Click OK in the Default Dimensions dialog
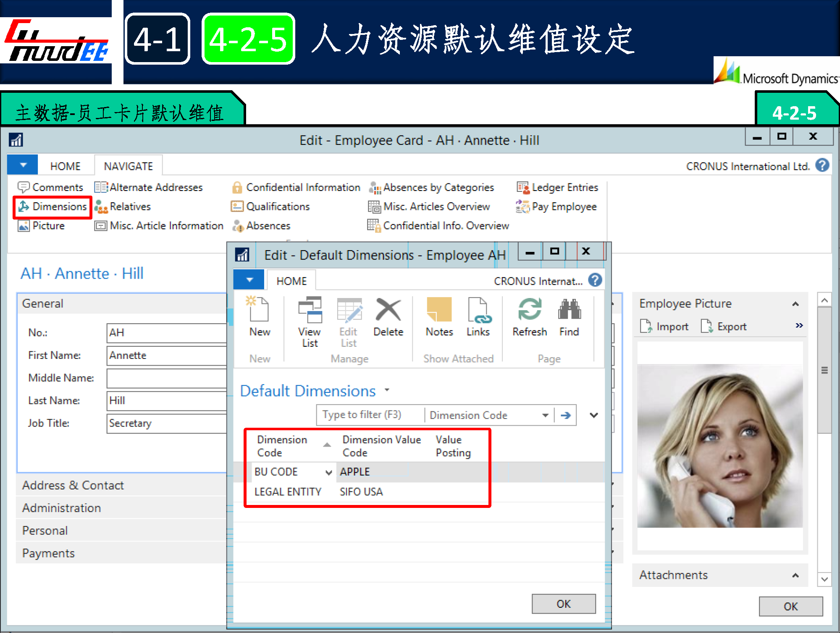Viewport: 840px width, 633px height. tap(563, 604)
